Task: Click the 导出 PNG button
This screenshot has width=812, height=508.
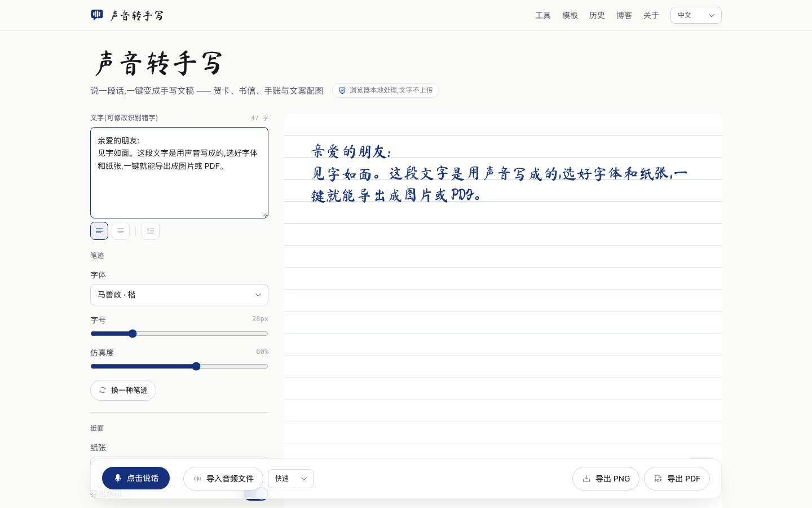Action: pos(606,479)
